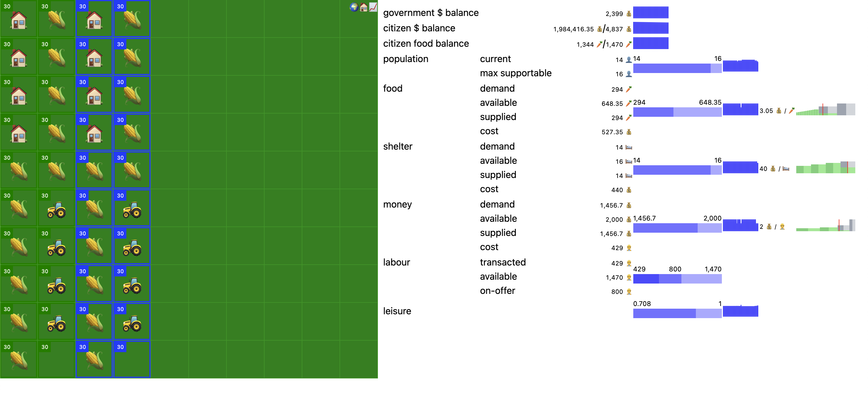This screenshot has width=868, height=395.
Task: Click the government $ balance label
Action: click(x=431, y=13)
